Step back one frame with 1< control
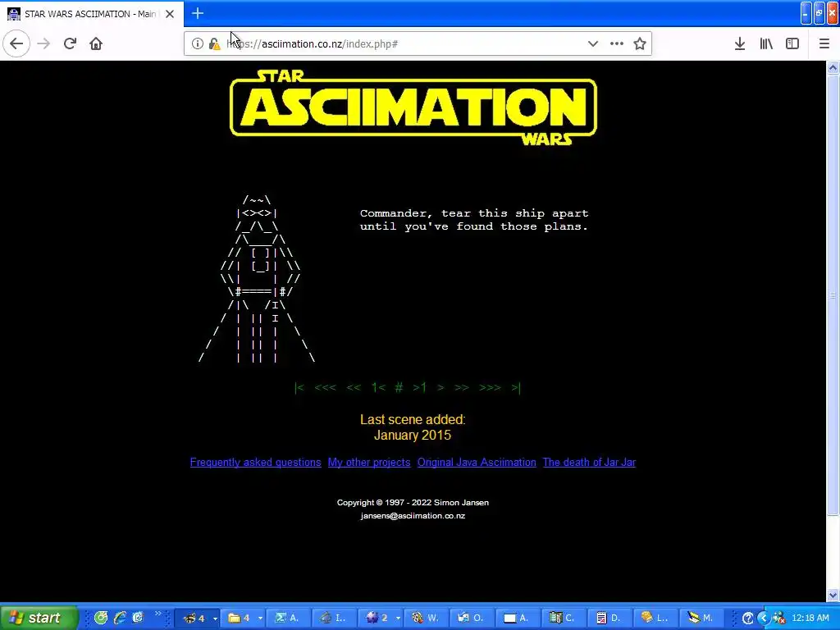Screen dimensions: 840x630 378,387
